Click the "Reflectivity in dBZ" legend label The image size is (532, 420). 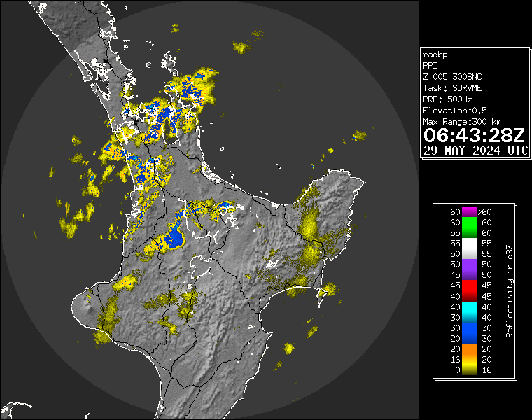coord(510,290)
